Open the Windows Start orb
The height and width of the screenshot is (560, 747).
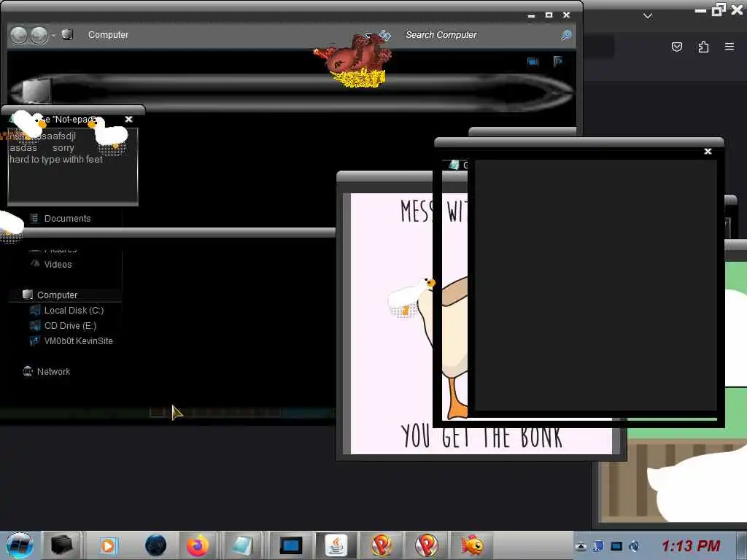pos(20,545)
